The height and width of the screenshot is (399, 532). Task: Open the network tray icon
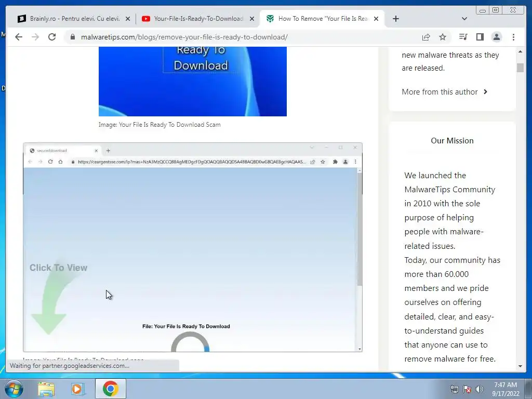pyautogui.click(x=454, y=389)
